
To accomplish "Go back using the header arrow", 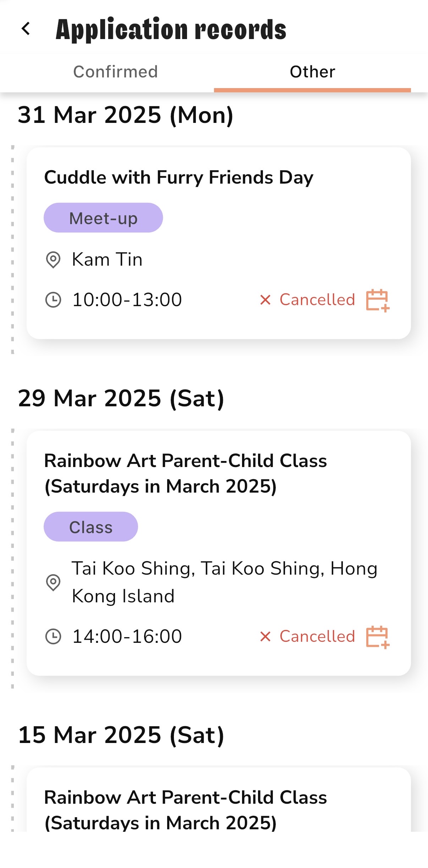I will tap(26, 29).
